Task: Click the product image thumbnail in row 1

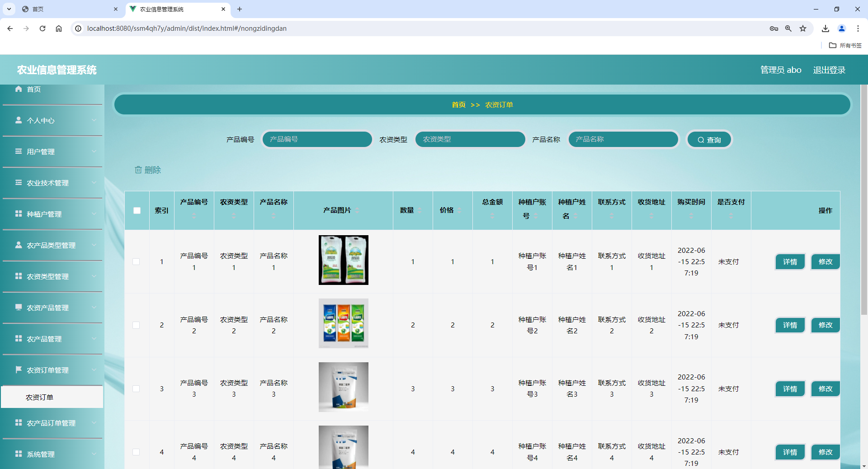Action: (343, 260)
